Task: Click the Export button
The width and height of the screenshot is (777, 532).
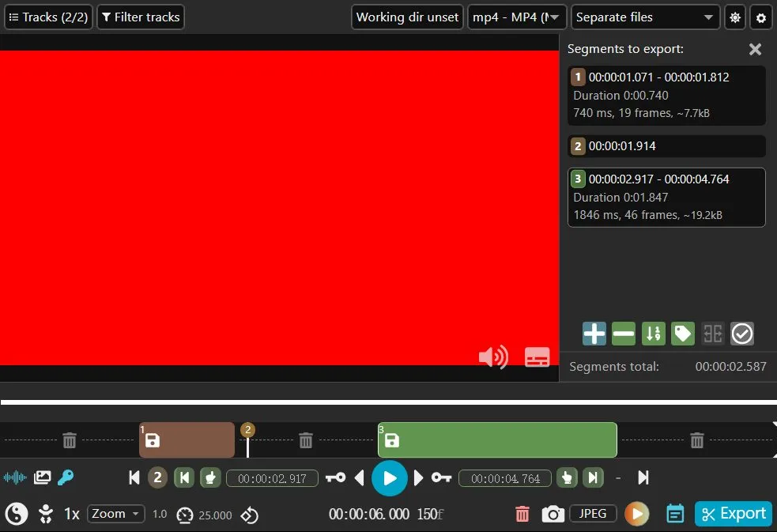Action: pos(734,514)
